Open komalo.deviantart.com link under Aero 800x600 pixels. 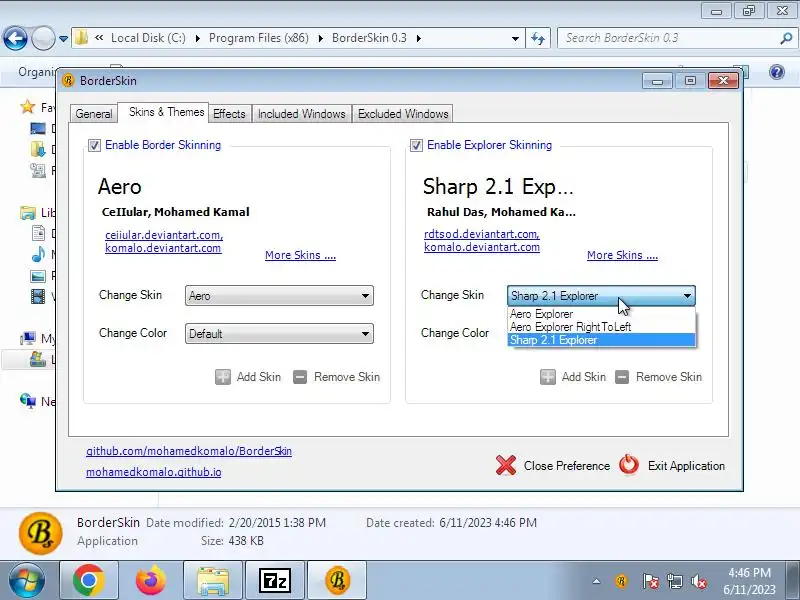pyautogui.click(x=163, y=248)
